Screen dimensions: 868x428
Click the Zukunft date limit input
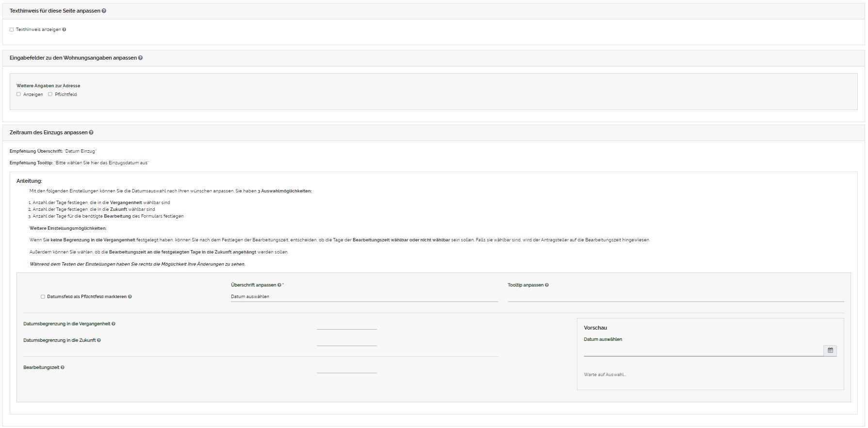[346, 341]
